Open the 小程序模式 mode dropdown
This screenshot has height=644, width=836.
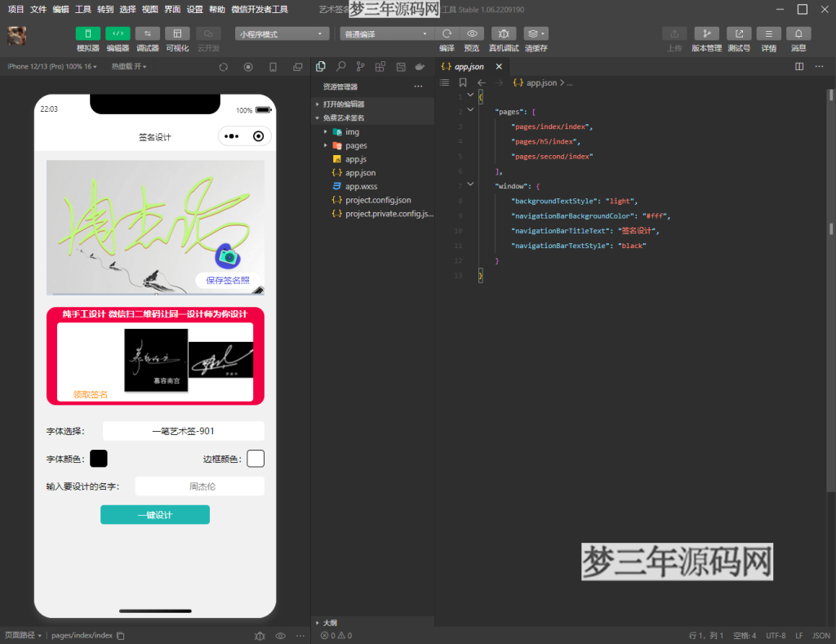click(x=282, y=33)
